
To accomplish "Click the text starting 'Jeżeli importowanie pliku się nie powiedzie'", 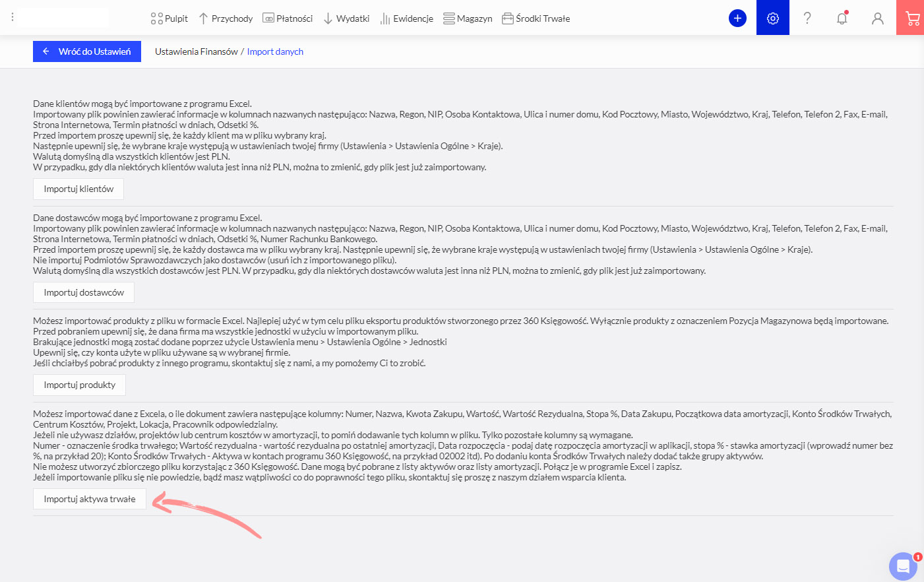I will (x=330, y=477).
